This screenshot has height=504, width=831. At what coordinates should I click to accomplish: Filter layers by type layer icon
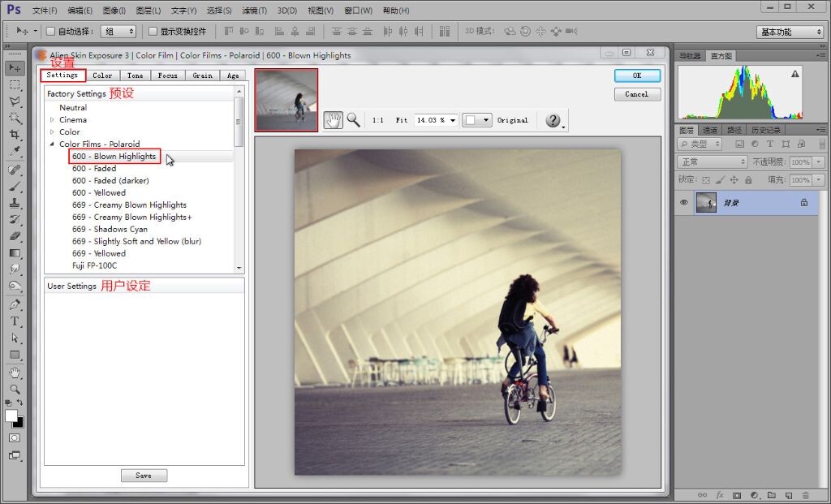(x=770, y=144)
